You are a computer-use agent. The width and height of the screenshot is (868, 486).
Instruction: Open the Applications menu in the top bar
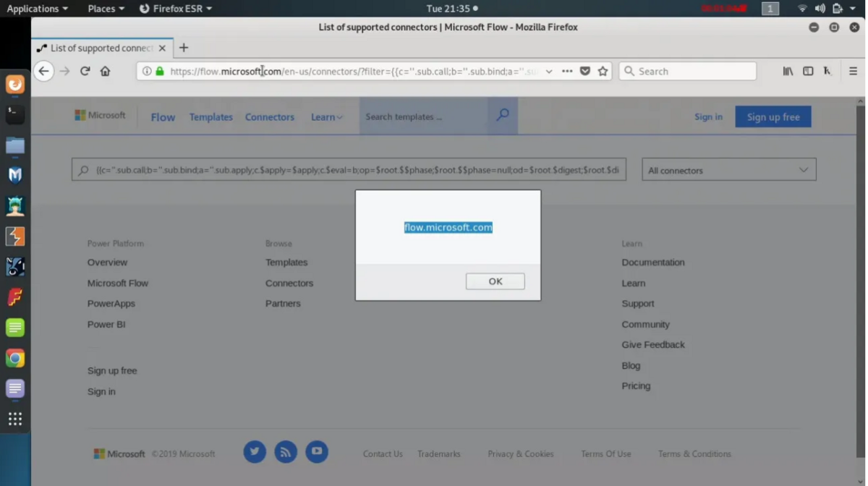[33, 8]
